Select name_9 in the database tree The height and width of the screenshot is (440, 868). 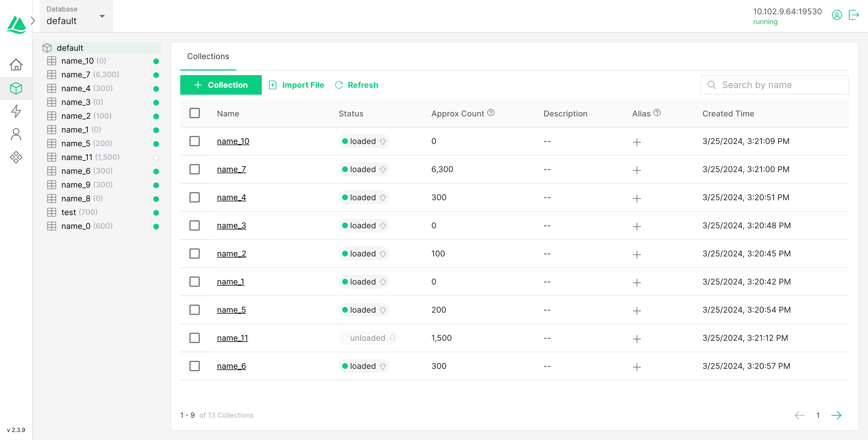coord(76,185)
